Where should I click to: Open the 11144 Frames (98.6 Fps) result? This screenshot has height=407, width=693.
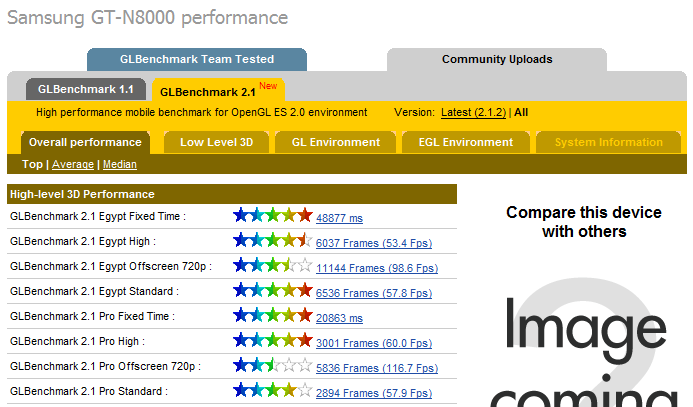(x=377, y=268)
